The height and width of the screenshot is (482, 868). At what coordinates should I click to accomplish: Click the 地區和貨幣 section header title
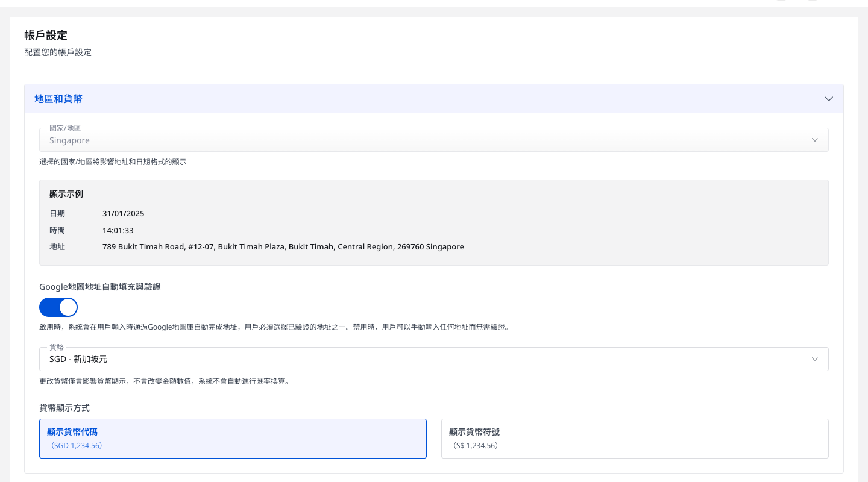click(x=58, y=99)
